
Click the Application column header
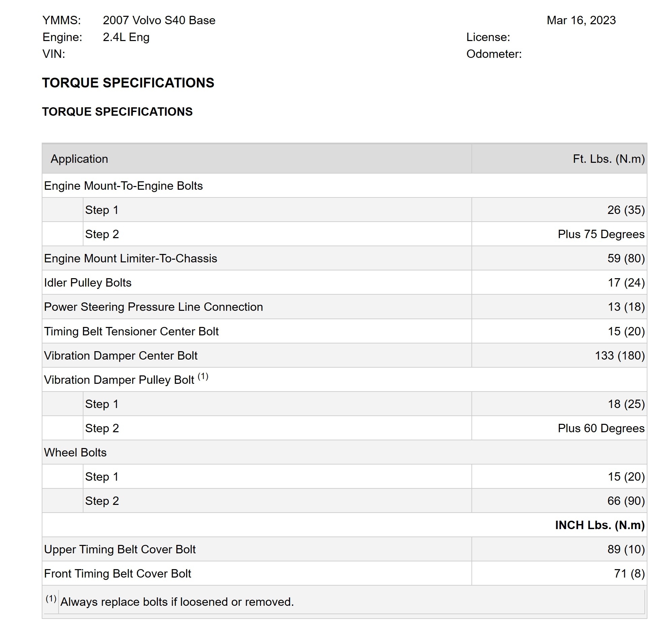coord(79,159)
